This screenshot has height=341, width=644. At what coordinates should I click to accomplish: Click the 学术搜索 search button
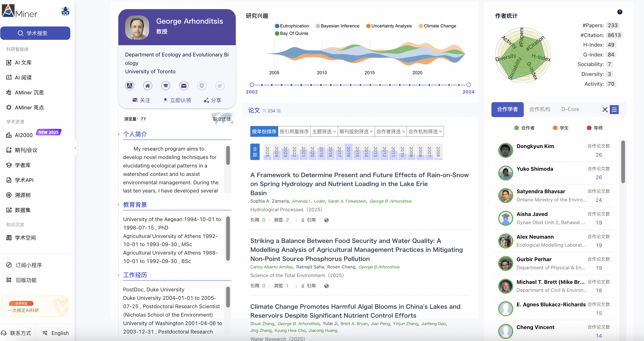[35, 33]
